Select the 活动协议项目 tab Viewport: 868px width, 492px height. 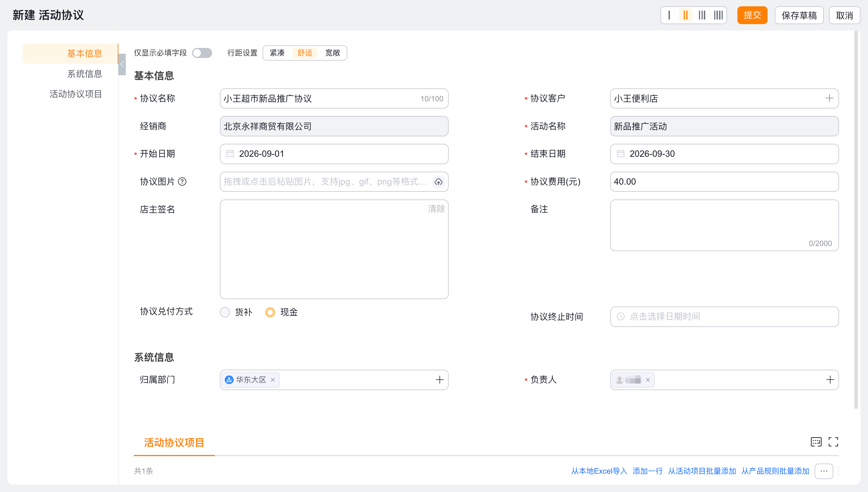[x=174, y=443]
